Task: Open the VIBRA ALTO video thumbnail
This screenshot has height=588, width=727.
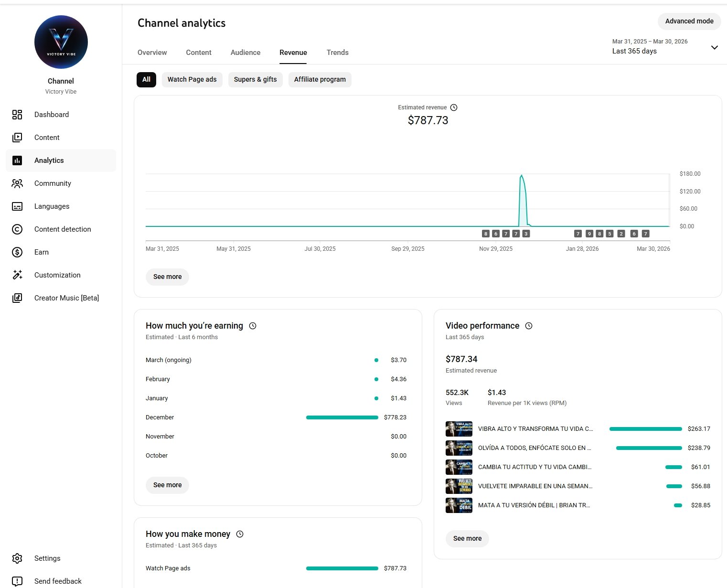Action: click(459, 429)
